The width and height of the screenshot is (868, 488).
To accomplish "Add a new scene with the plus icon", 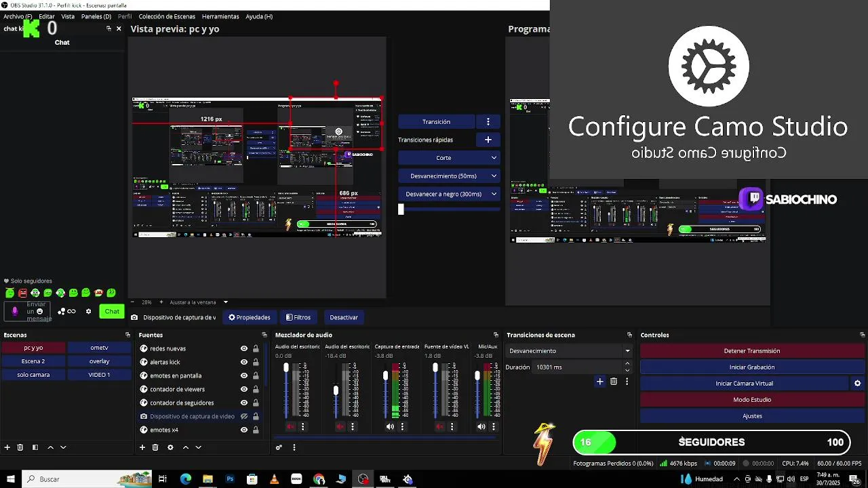I will point(7,447).
